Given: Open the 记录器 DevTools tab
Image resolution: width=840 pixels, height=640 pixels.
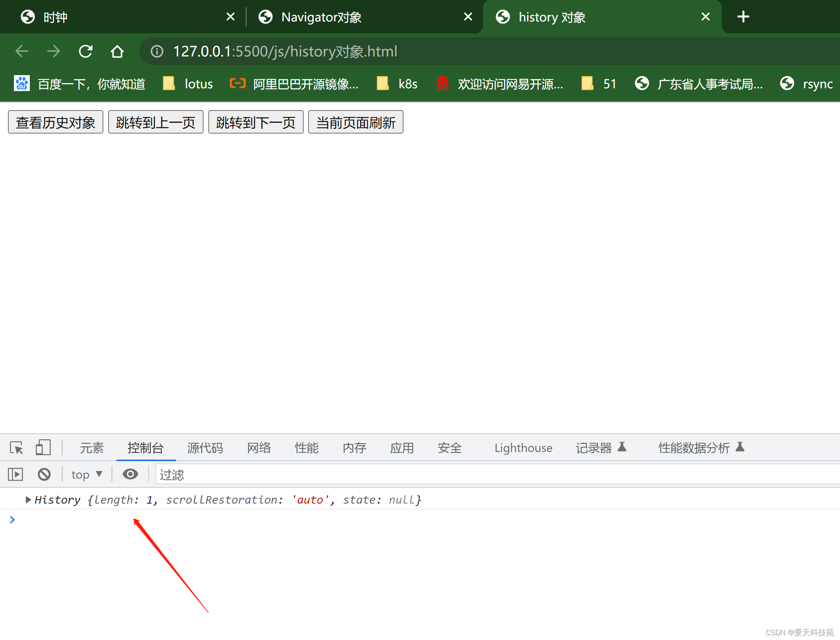Looking at the screenshot, I should (601, 448).
